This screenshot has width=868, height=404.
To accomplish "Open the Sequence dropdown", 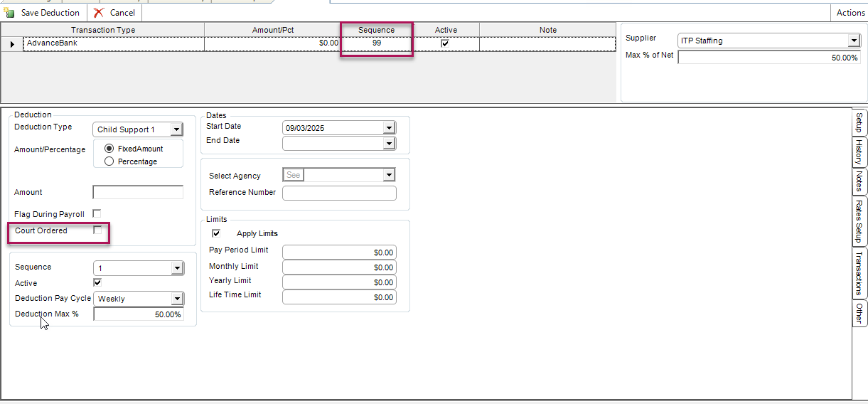I will pyautogui.click(x=177, y=268).
